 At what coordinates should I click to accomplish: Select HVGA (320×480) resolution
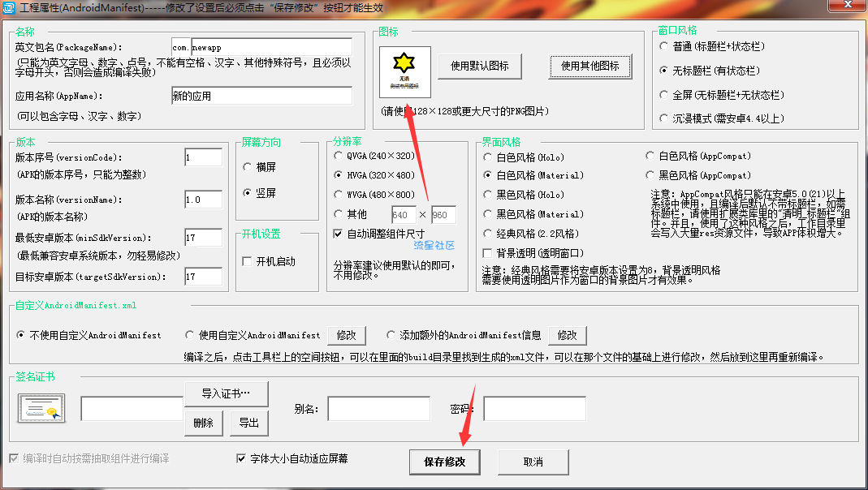point(375,175)
